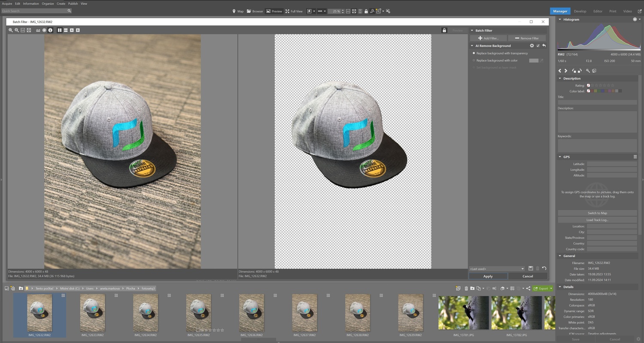Click Load Track Log button
The height and width of the screenshot is (343, 644).
click(x=597, y=220)
